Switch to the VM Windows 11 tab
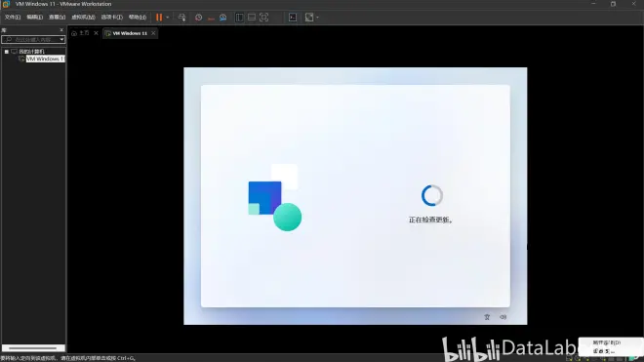The image size is (644, 362). [130, 33]
